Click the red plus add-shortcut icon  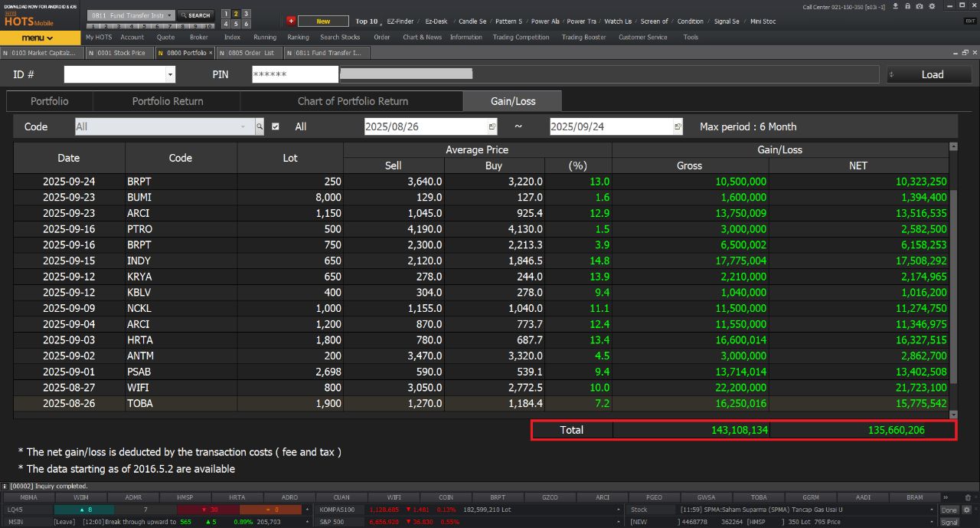pyautogui.click(x=291, y=21)
